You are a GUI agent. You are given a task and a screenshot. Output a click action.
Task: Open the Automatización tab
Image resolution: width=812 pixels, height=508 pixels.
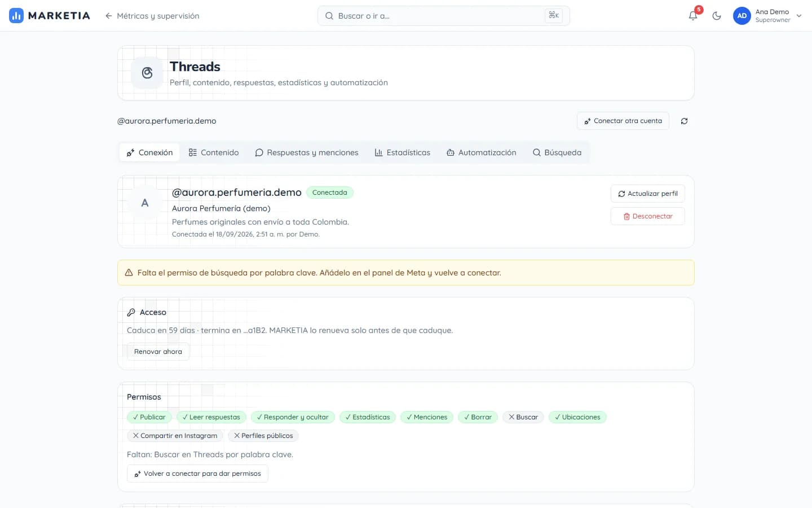(x=481, y=152)
